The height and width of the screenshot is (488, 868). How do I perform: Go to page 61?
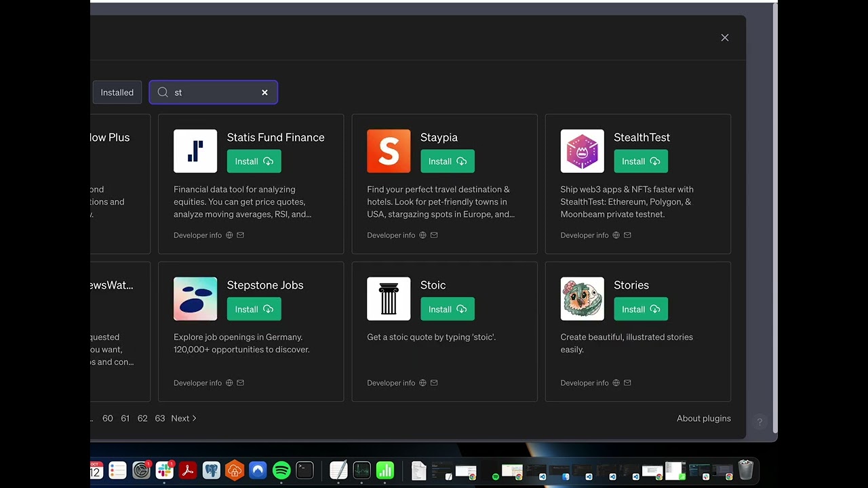(x=125, y=418)
